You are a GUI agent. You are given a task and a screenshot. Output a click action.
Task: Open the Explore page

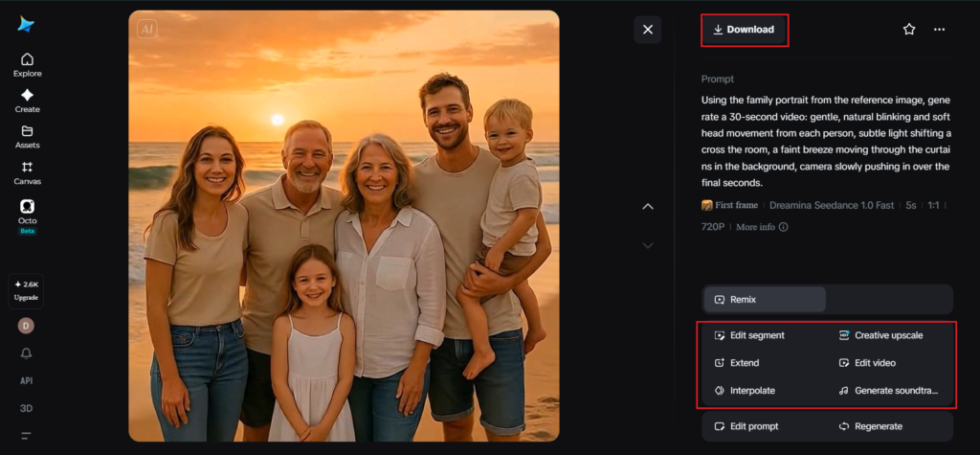(27, 65)
